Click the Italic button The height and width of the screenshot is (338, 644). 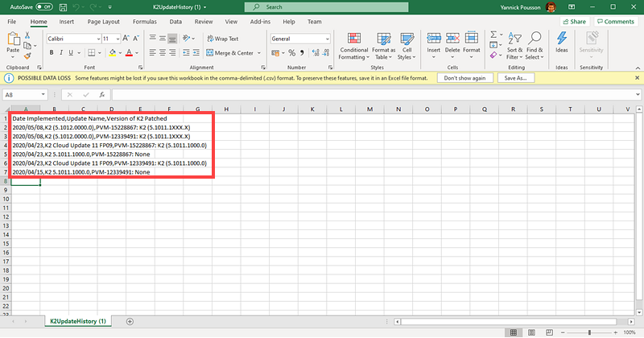[60, 53]
